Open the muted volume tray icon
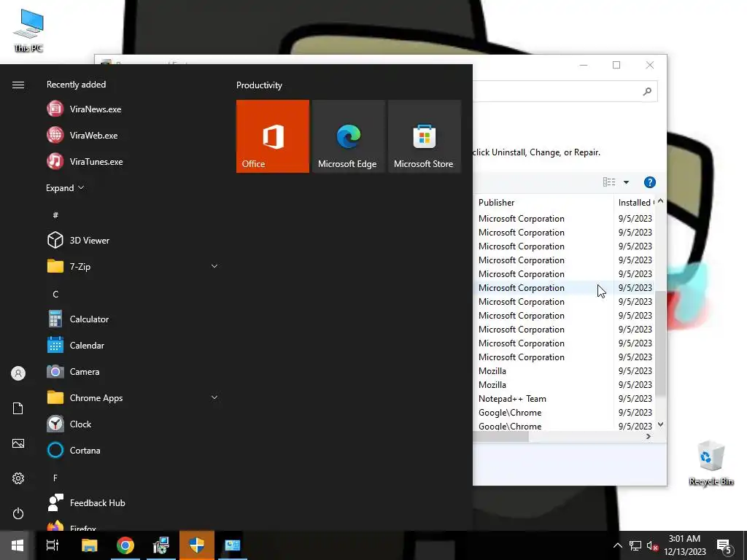 coord(652,545)
